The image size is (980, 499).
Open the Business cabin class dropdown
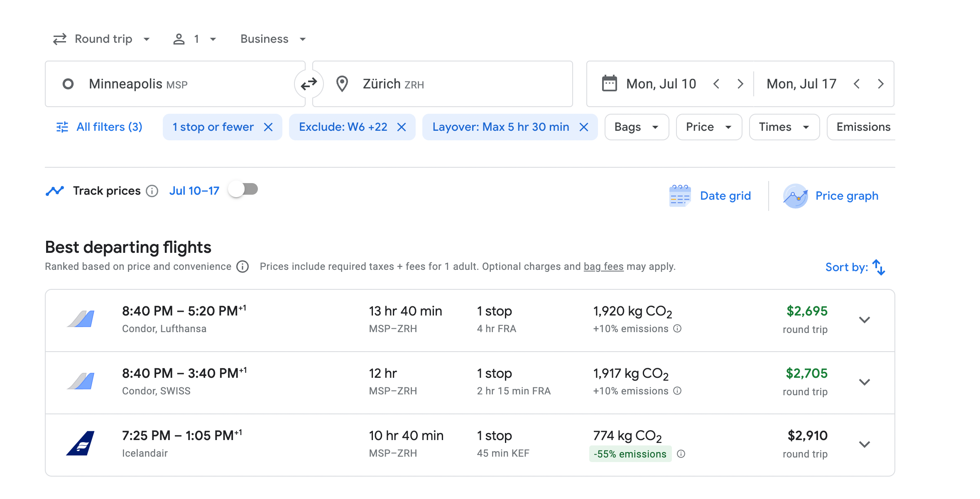pyautogui.click(x=273, y=39)
